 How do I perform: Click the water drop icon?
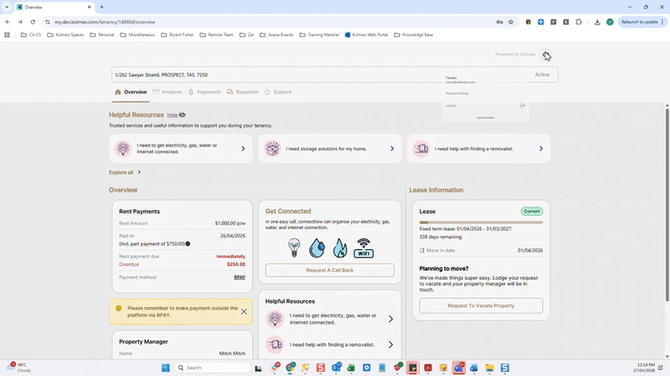(317, 248)
